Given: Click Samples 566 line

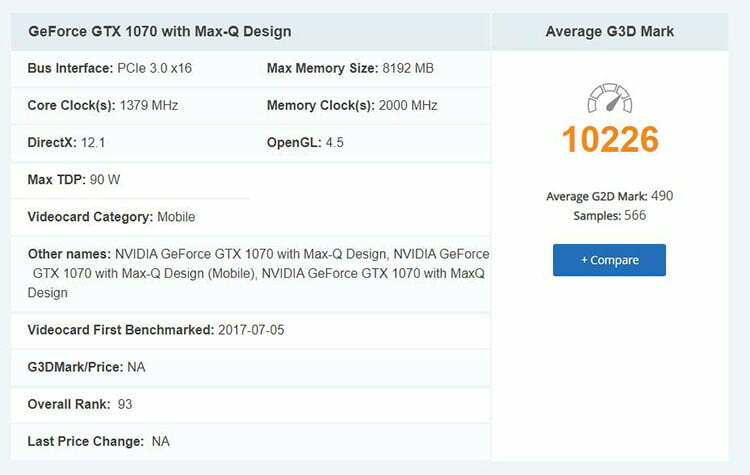Looking at the screenshot, I should click(x=609, y=216).
